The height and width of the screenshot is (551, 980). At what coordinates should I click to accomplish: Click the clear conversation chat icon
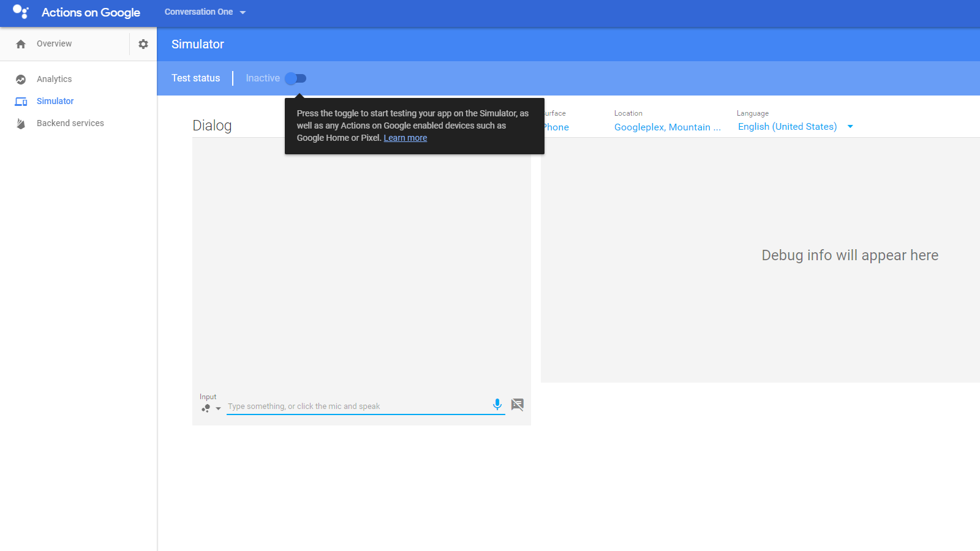point(518,405)
